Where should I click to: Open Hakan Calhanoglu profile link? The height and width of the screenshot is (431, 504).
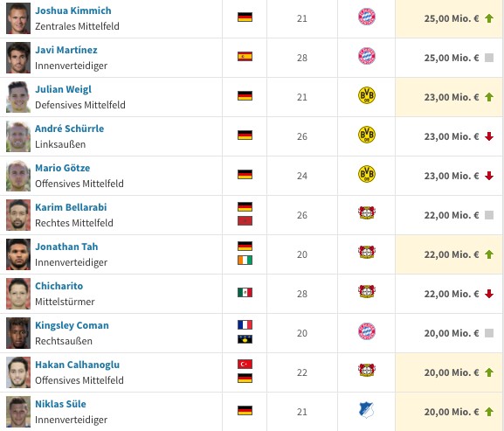click(x=77, y=365)
